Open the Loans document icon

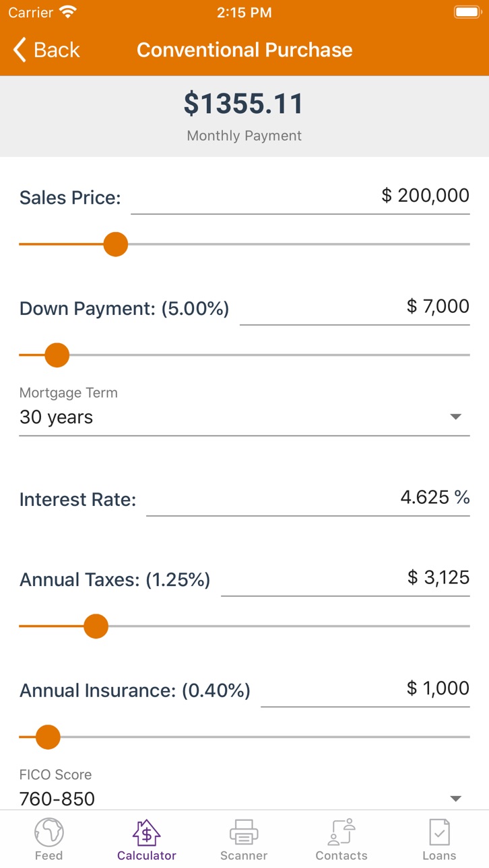point(439,833)
